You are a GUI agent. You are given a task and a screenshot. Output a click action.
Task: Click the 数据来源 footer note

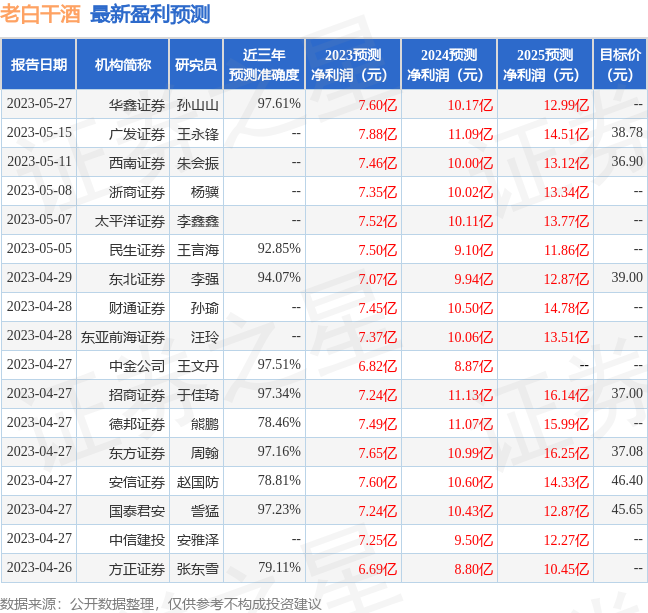coord(160,604)
